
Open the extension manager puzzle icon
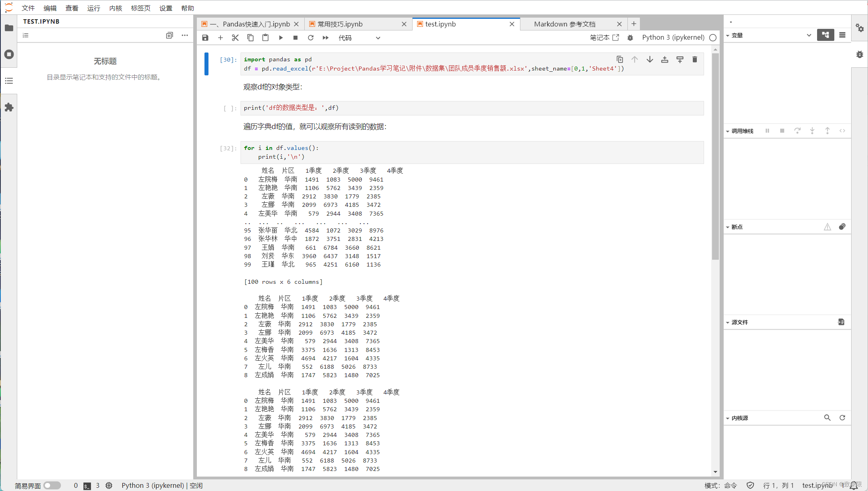pos(9,107)
